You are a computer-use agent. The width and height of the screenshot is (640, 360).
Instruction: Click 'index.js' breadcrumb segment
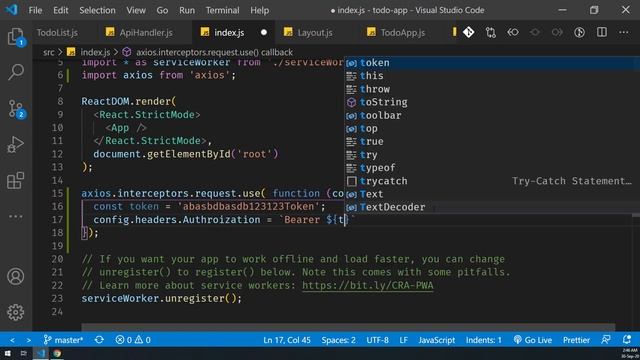[x=95, y=52]
